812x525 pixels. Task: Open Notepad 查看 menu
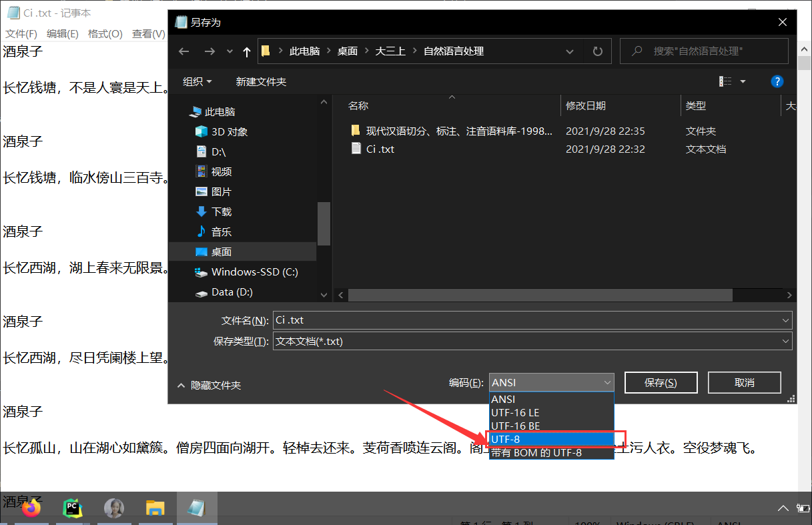click(x=148, y=33)
